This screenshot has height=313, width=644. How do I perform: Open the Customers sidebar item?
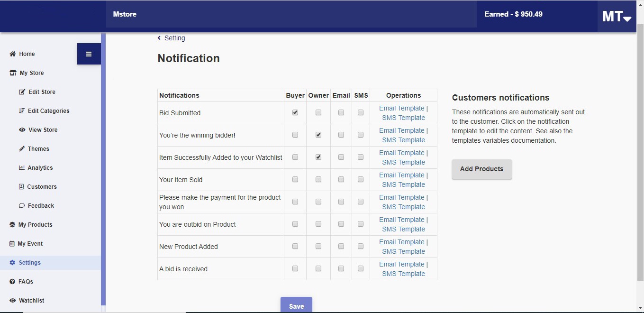pyautogui.click(x=42, y=187)
